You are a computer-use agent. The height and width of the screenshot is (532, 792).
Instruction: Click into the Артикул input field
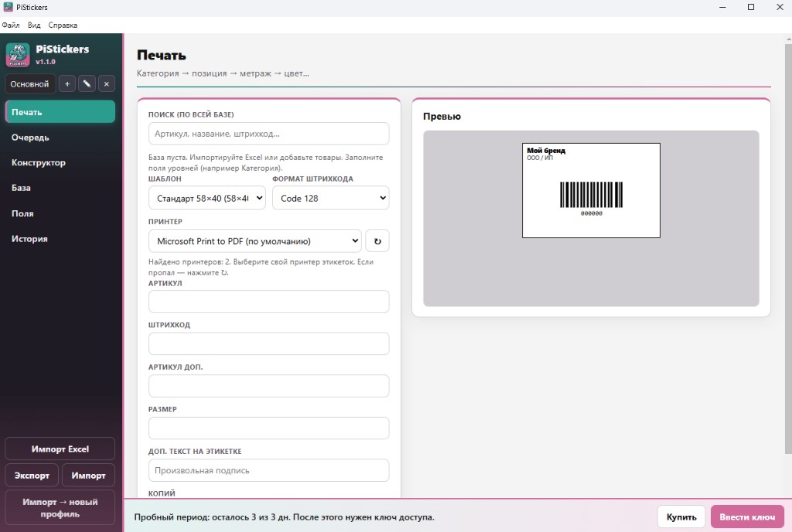click(x=268, y=302)
